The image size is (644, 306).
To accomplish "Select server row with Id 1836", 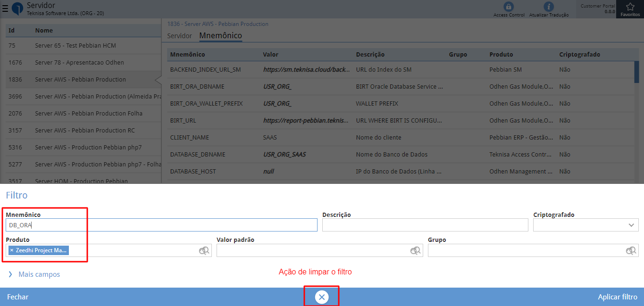I will point(84,80).
